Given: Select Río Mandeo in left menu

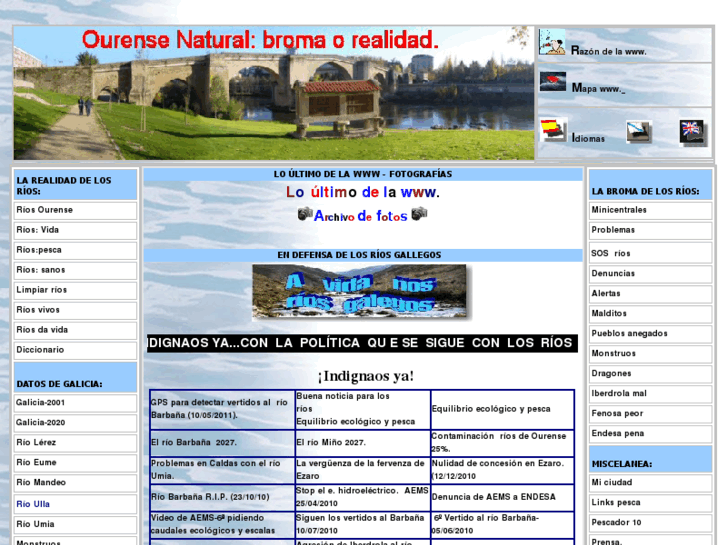Looking at the screenshot, I should tap(75, 482).
